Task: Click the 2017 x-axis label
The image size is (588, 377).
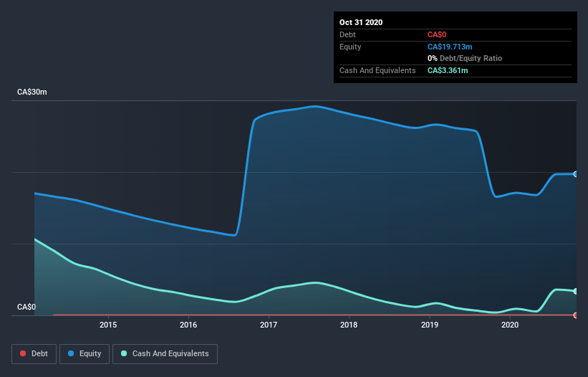Action: click(x=269, y=325)
